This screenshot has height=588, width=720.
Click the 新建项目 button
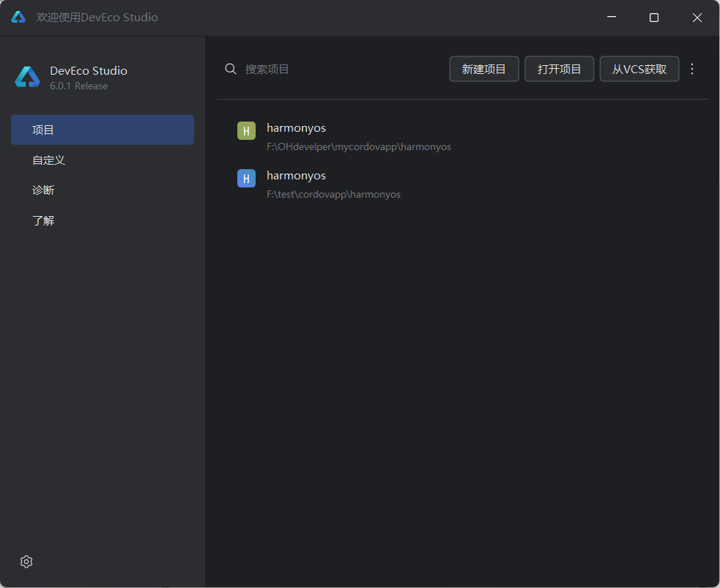[484, 69]
